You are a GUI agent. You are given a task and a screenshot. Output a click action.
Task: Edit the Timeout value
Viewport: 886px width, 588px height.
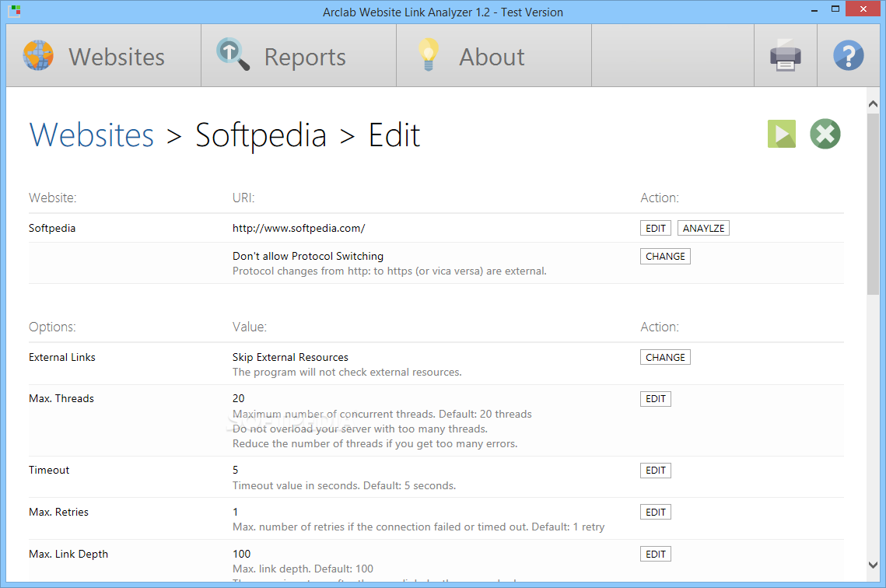tap(656, 471)
